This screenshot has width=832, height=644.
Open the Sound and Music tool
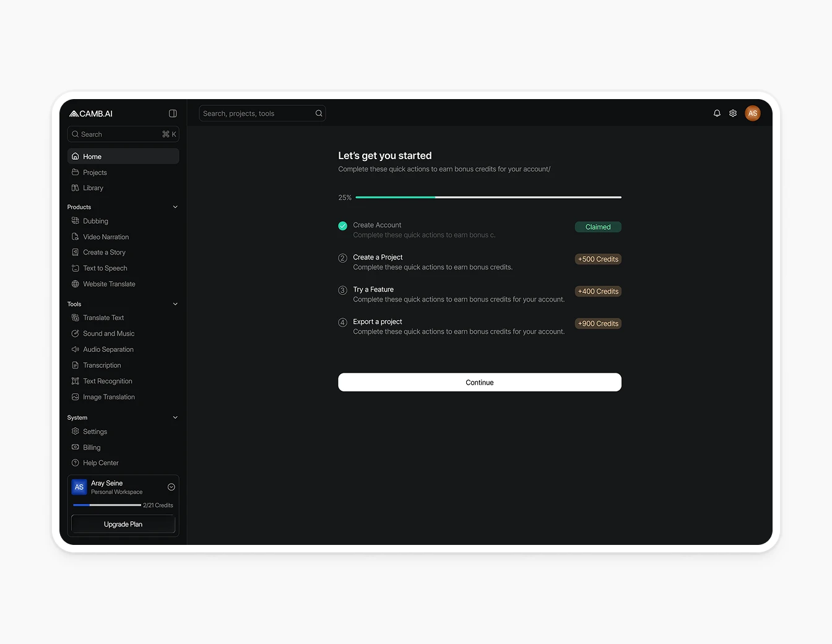click(x=108, y=333)
